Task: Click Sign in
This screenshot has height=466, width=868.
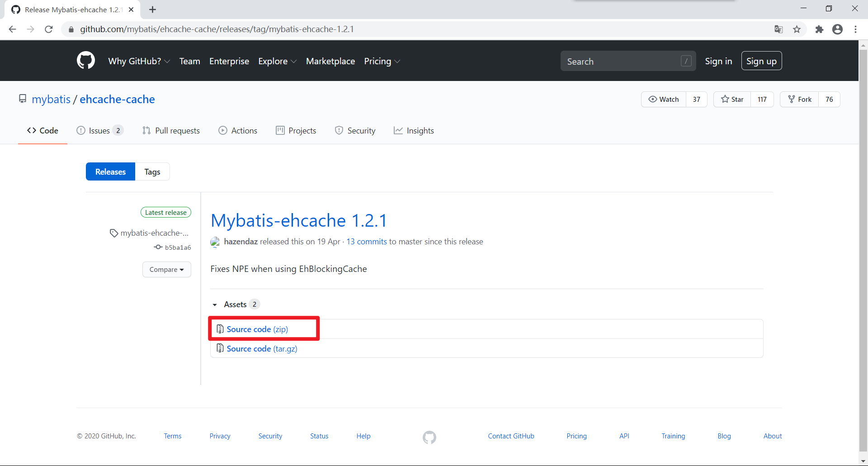Action: click(x=718, y=61)
